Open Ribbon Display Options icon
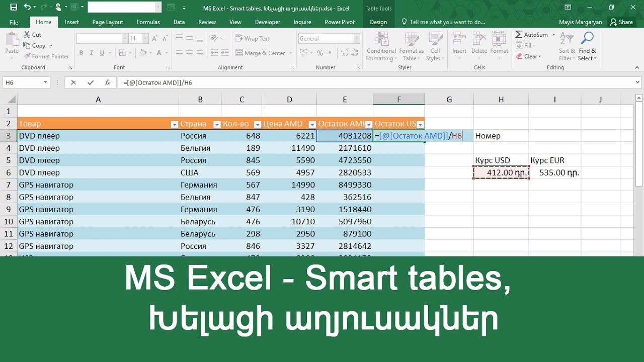Image resolution: width=644 pixels, height=362 pixels. [x=568, y=8]
